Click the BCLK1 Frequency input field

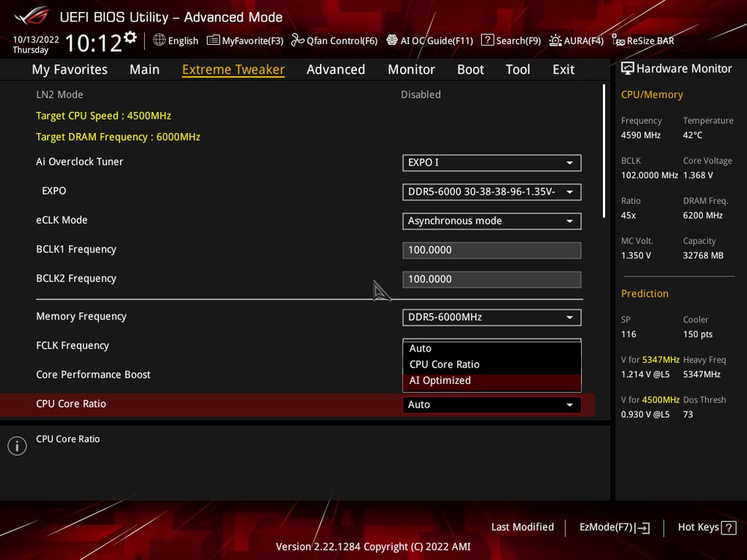(x=492, y=250)
